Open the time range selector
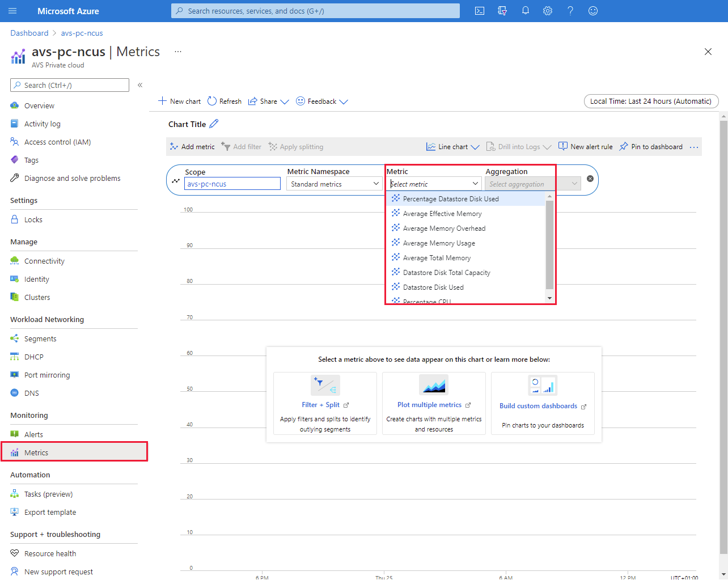 [651, 101]
